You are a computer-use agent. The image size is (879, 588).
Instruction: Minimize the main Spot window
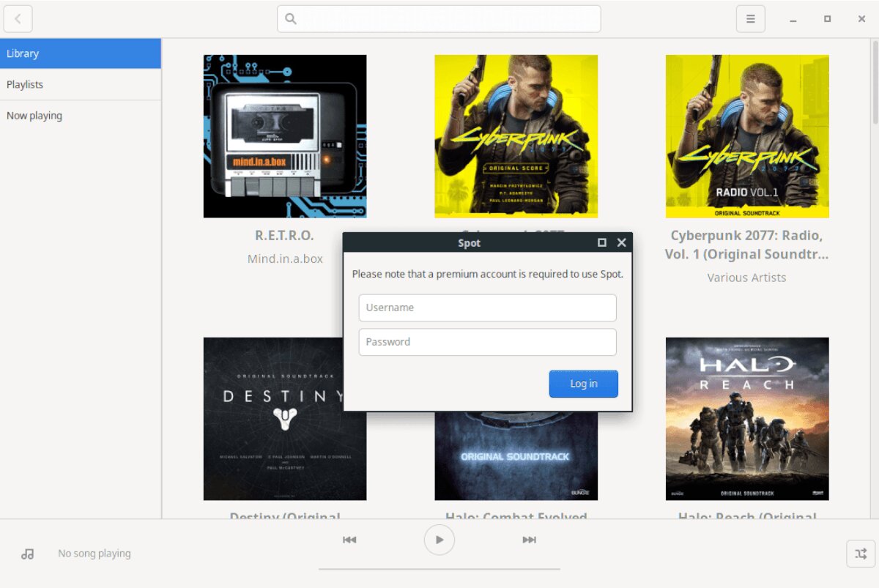point(793,19)
